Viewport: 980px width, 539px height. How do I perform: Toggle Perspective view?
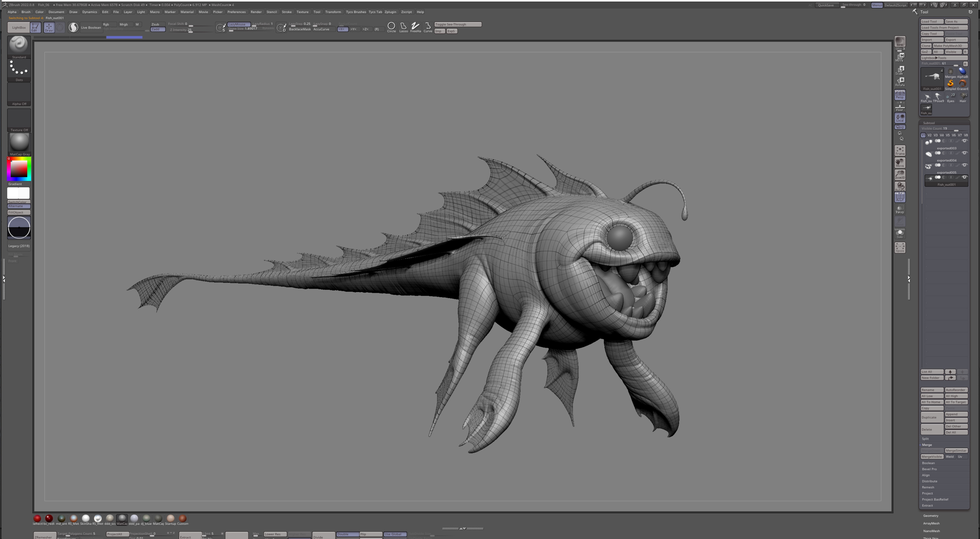pos(900,95)
